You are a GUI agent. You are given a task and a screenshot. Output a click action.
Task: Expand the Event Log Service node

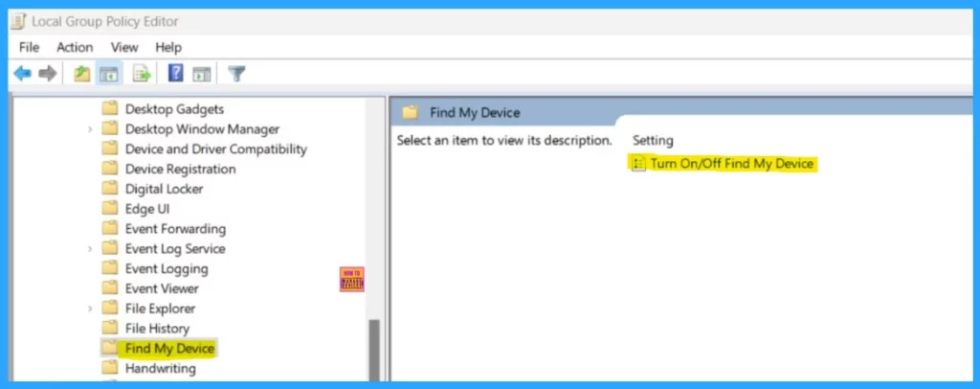coord(90,249)
